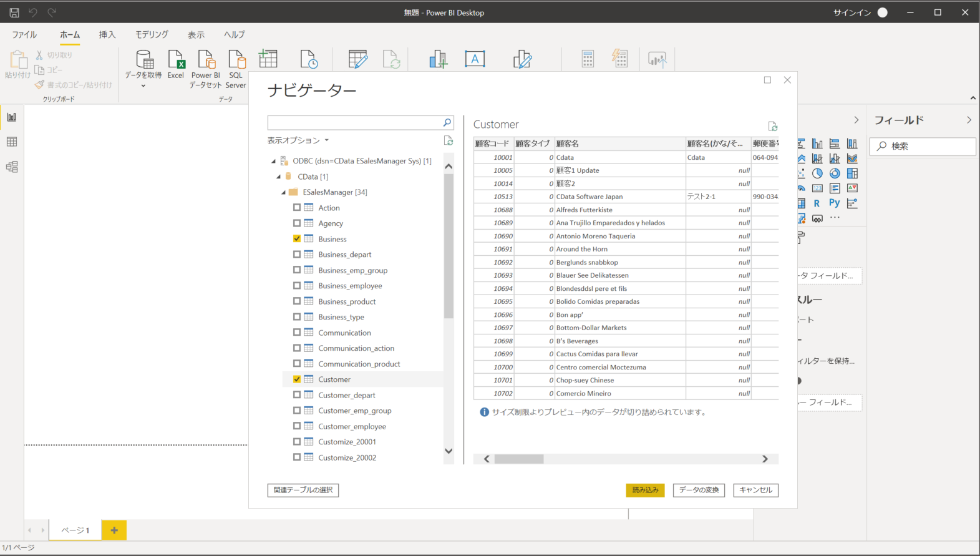This screenshot has width=980, height=556.
Task: Click the Load button
Action: click(x=645, y=490)
